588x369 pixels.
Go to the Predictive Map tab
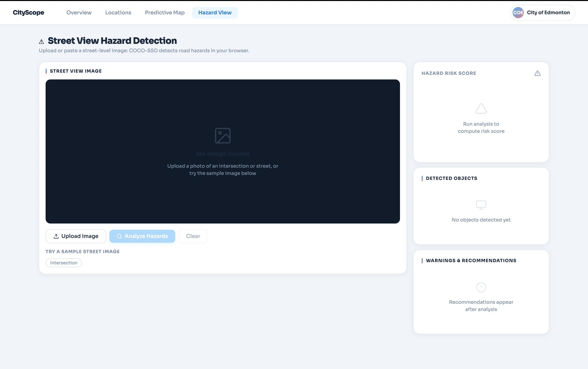[x=165, y=13]
